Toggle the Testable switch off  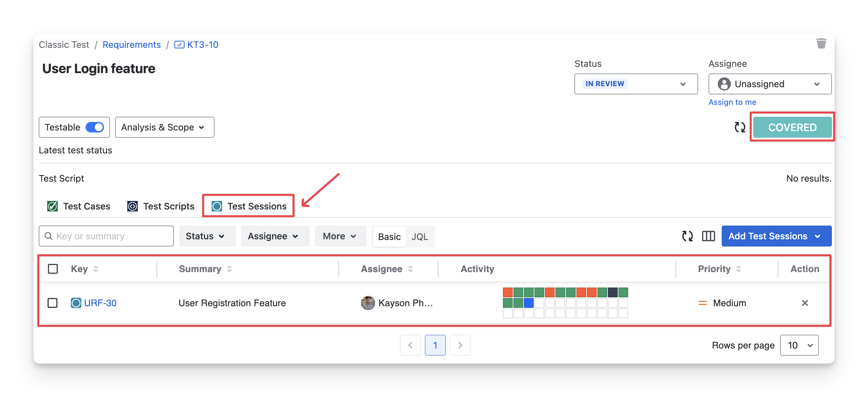click(x=95, y=127)
